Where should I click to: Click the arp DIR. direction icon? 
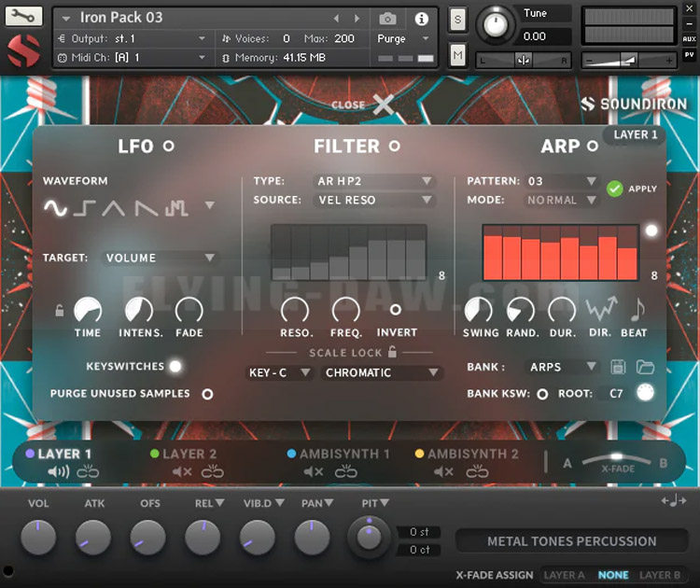pos(601,309)
